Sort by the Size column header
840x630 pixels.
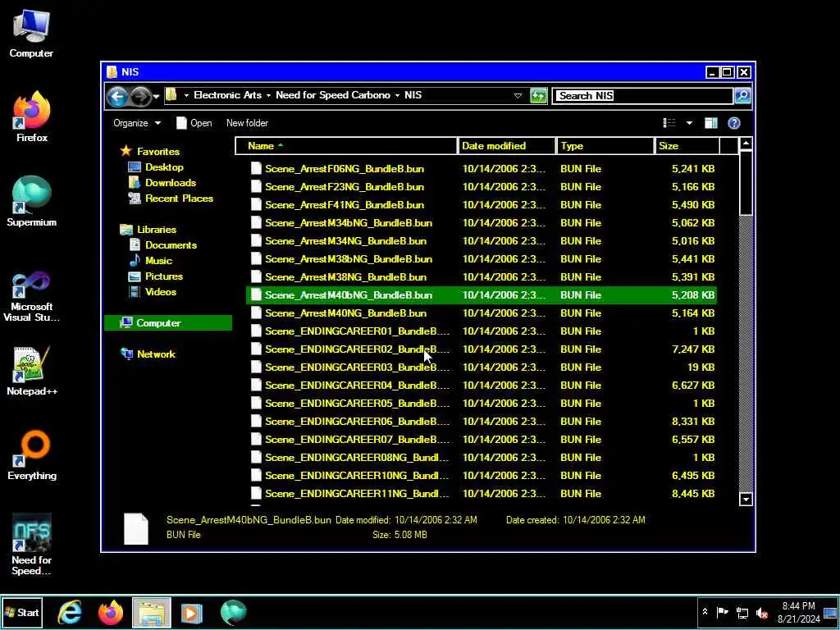click(x=687, y=146)
